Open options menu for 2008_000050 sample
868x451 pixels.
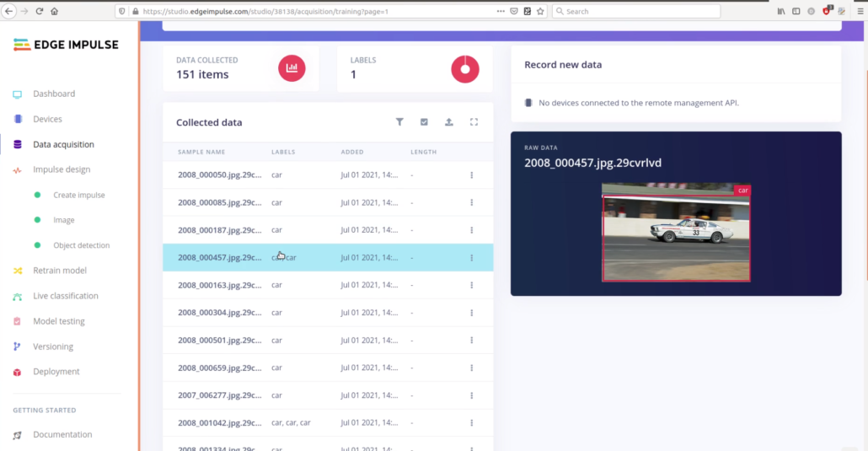(x=471, y=175)
